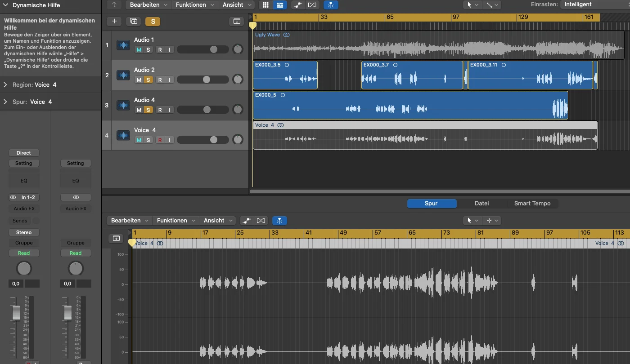The width and height of the screenshot is (630, 364).
Task: Click the Flex icon in tracks toolbar
Action: 312,5
